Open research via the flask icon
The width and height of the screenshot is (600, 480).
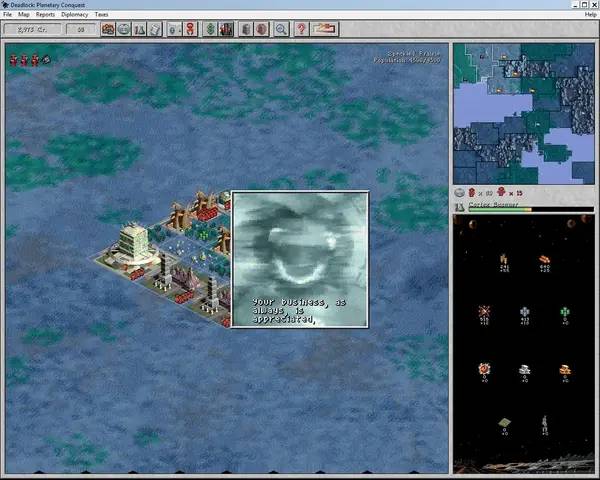[x=140, y=29]
